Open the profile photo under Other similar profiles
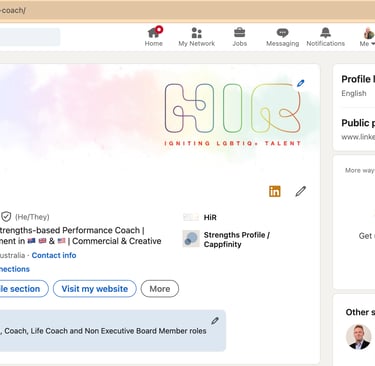 click(x=358, y=337)
